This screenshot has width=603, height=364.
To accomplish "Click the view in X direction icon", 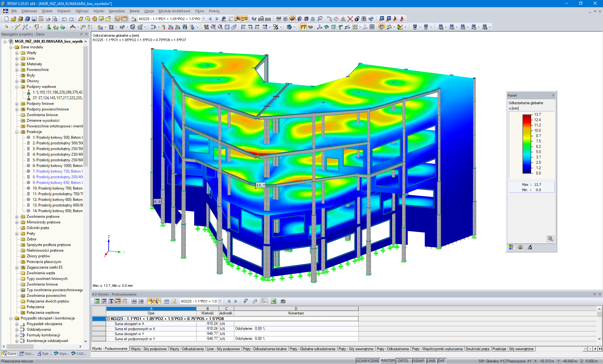I will coord(243,27).
